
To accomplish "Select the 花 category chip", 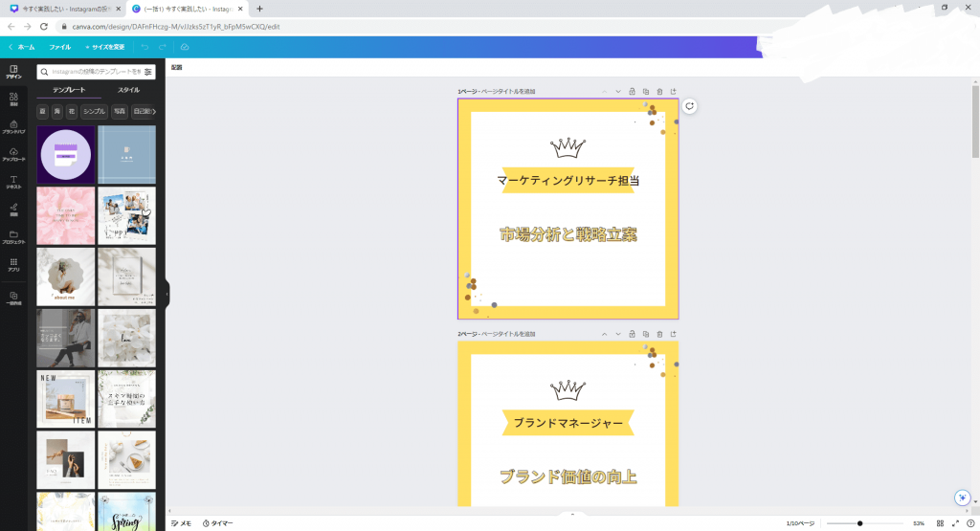I will [72, 111].
